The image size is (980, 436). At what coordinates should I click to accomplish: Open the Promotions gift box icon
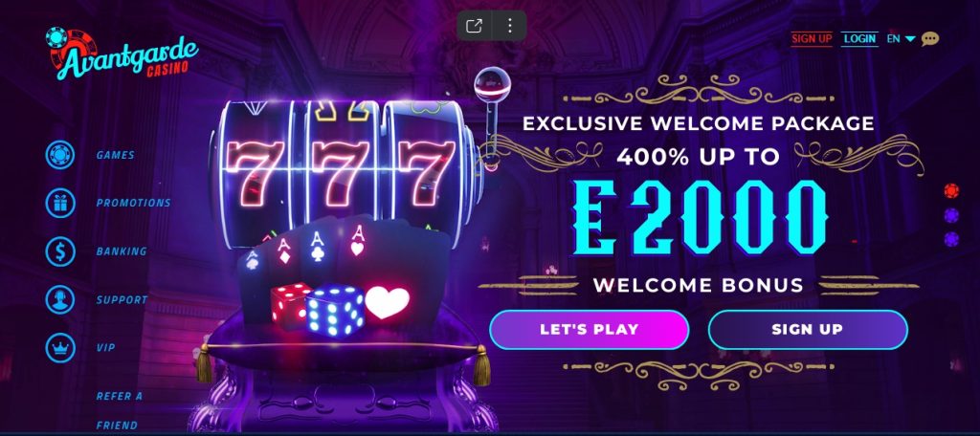tap(60, 203)
